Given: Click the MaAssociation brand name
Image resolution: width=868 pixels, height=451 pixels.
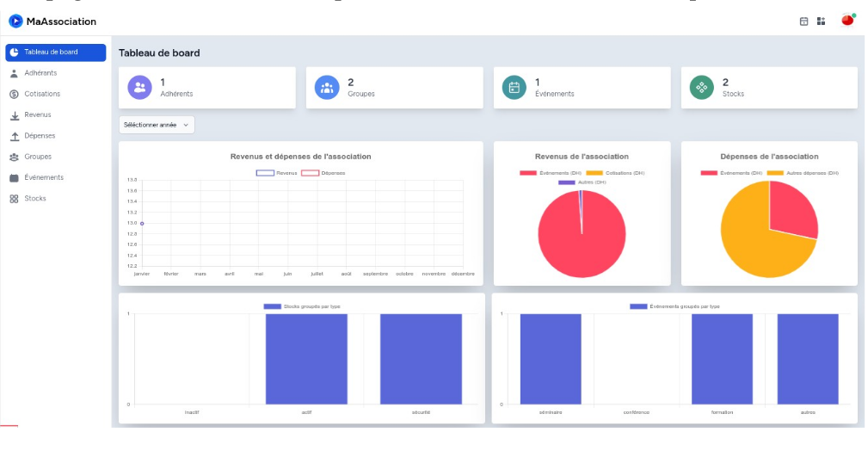Looking at the screenshot, I should 61,22.
